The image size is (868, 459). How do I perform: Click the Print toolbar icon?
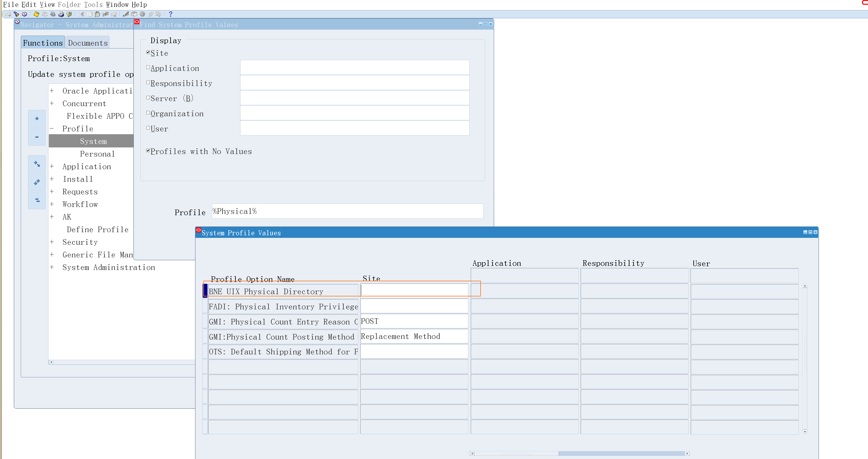pyautogui.click(x=61, y=14)
